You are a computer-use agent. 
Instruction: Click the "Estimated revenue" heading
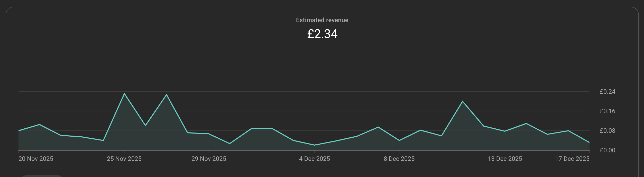click(322, 20)
